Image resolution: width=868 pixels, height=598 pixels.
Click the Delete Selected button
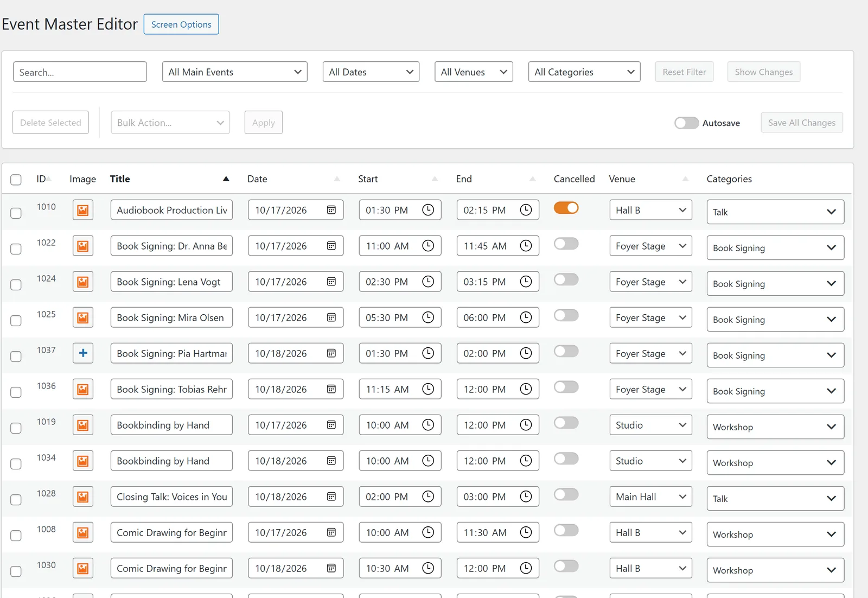click(x=50, y=123)
